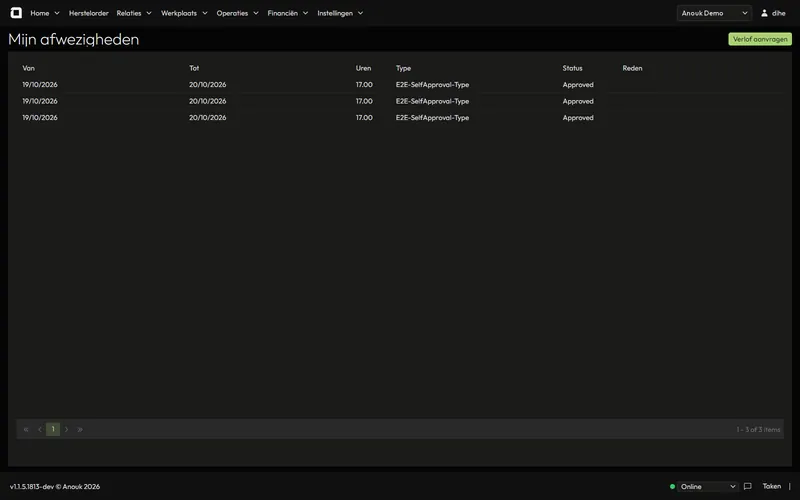
Task: Open the Relaties menu
Action: coord(129,13)
